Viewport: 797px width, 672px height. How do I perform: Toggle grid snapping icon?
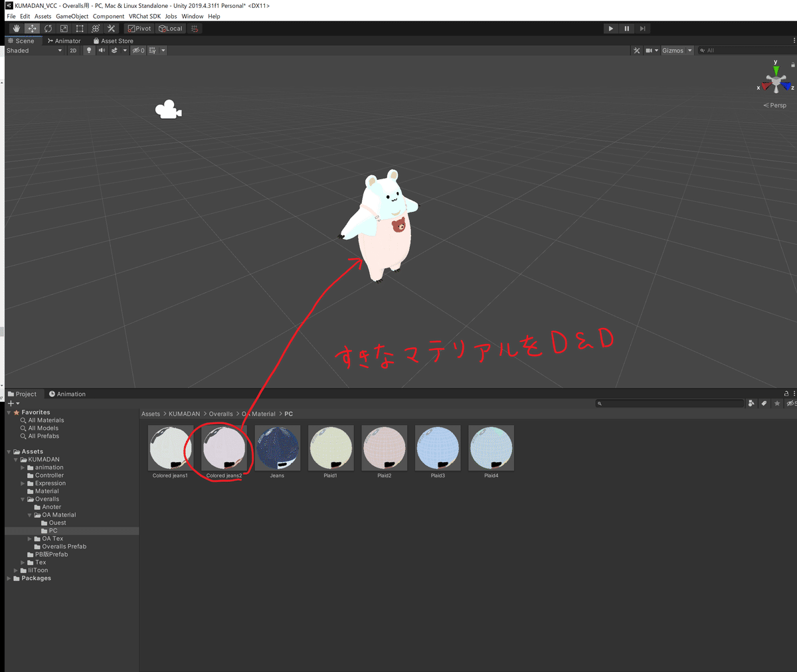click(x=195, y=29)
